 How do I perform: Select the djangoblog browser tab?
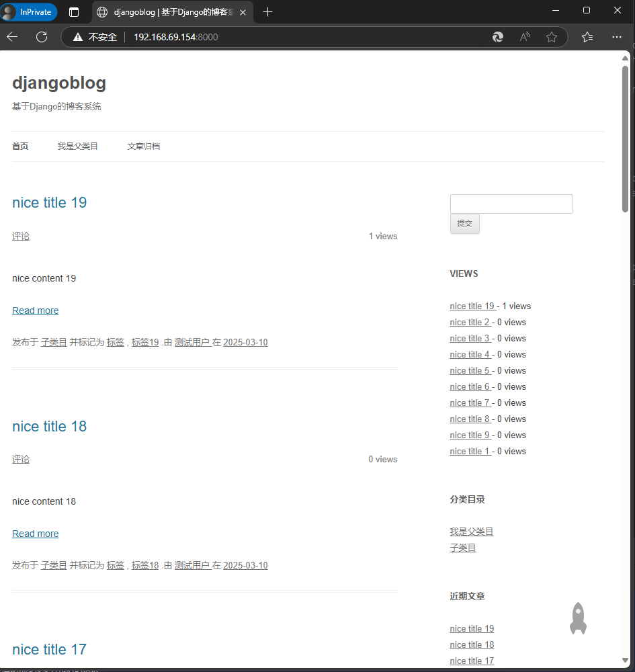point(173,12)
